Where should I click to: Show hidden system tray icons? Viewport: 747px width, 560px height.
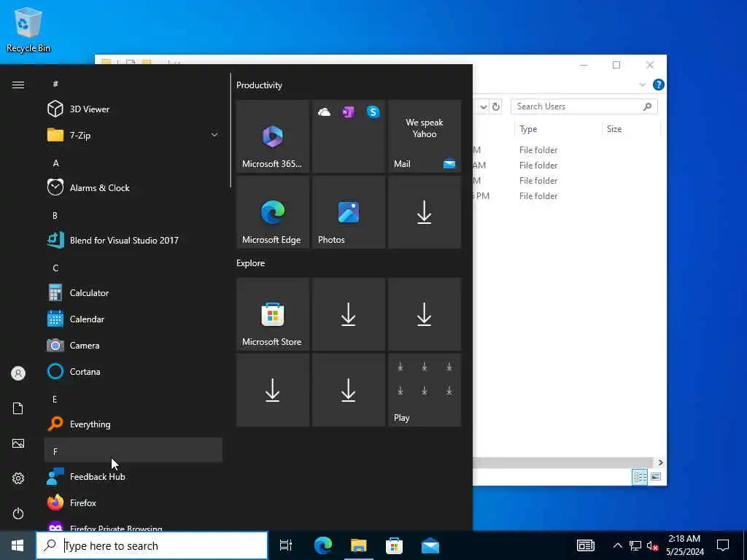[617, 545]
